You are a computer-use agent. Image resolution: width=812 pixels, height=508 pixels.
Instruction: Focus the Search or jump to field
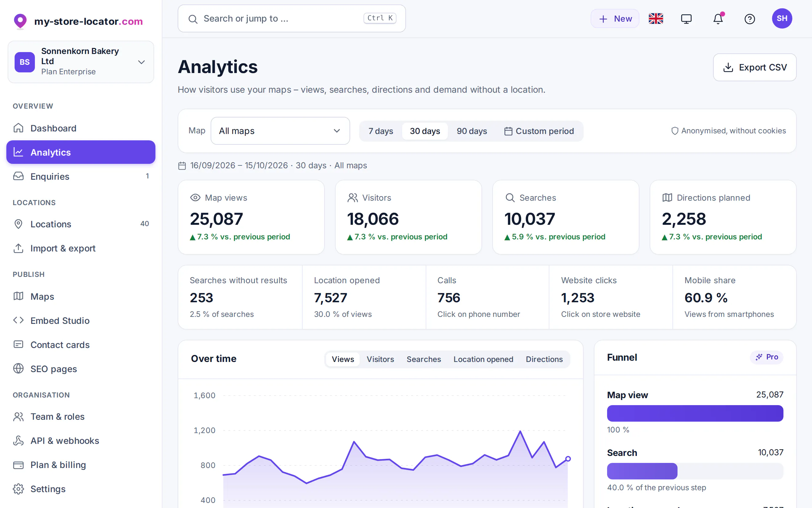tap(291, 18)
